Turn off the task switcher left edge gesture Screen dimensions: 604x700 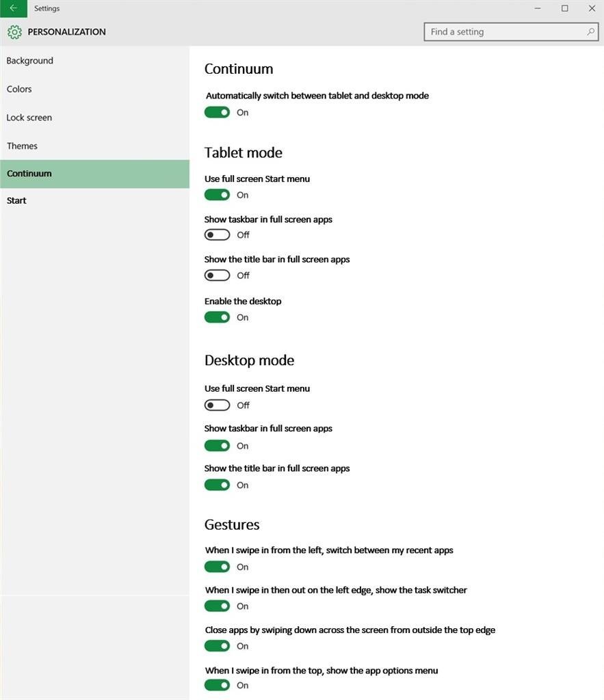pyautogui.click(x=217, y=606)
